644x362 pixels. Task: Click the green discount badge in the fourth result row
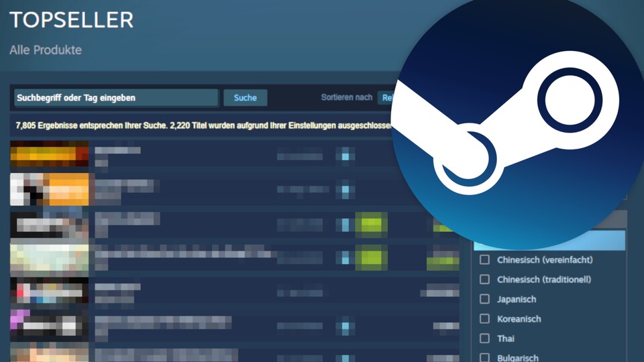point(372,257)
